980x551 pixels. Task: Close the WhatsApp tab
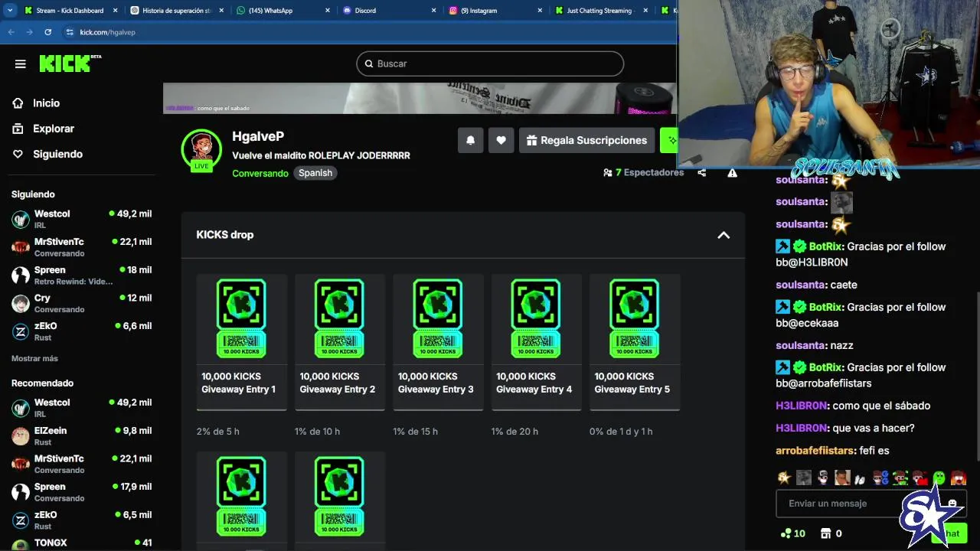click(x=327, y=11)
